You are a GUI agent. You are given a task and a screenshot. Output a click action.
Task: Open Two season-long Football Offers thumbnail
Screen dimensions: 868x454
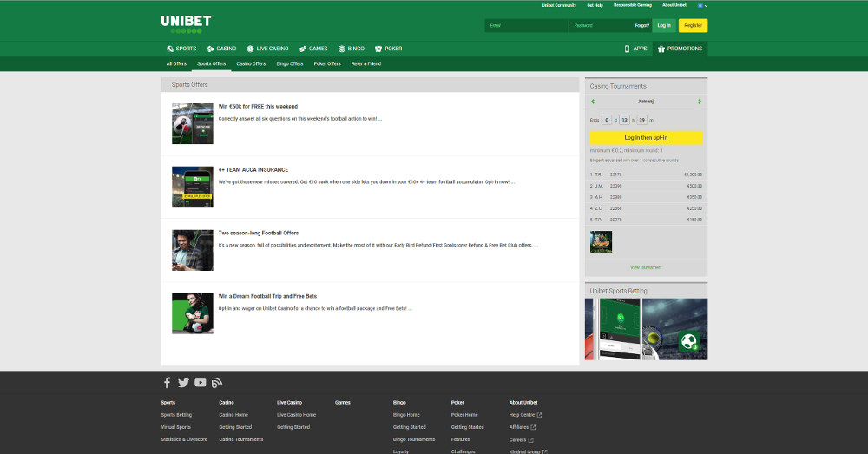tap(193, 250)
